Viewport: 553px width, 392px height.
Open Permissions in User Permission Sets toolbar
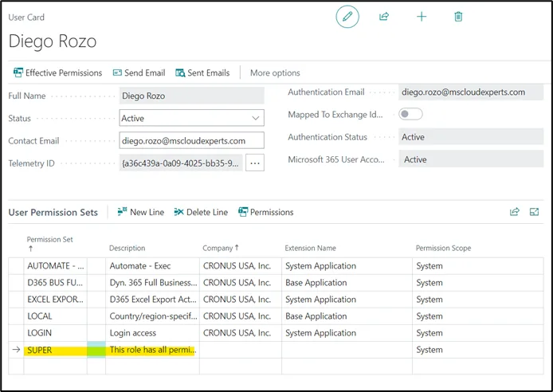coord(266,212)
